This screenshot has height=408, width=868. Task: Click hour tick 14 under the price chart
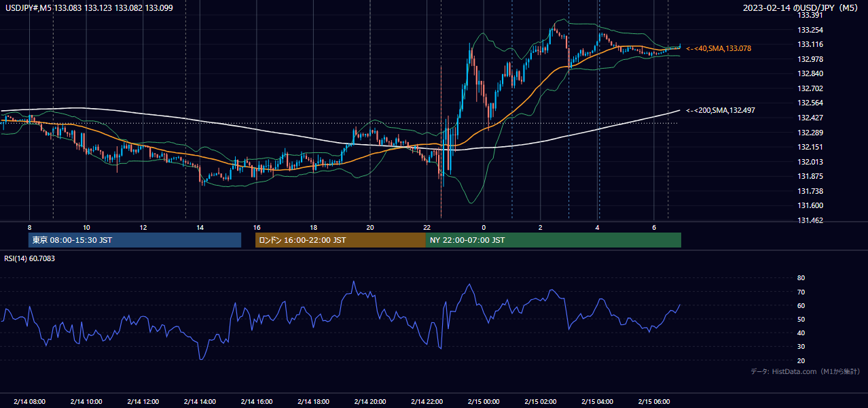(200, 227)
